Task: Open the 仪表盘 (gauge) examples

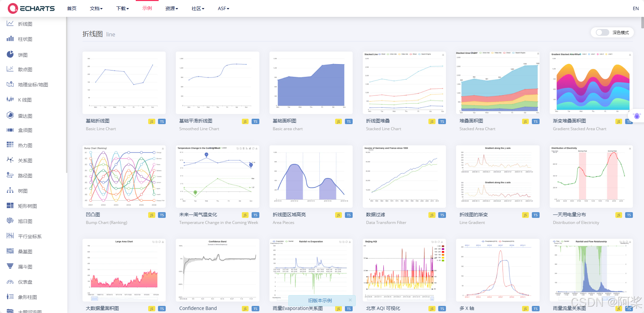Action: click(x=10, y=282)
